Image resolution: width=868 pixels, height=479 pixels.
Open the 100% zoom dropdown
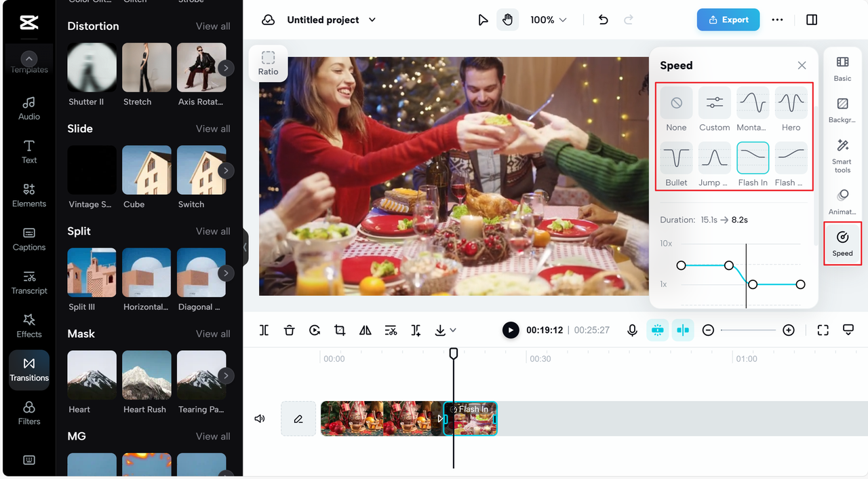(x=548, y=20)
